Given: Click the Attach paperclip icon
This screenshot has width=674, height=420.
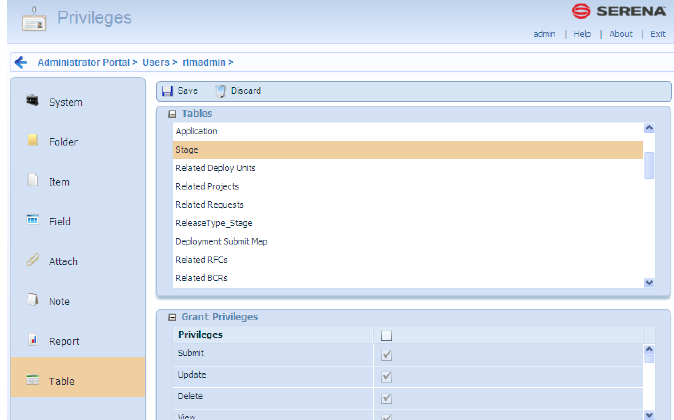Looking at the screenshot, I should pyautogui.click(x=33, y=260).
